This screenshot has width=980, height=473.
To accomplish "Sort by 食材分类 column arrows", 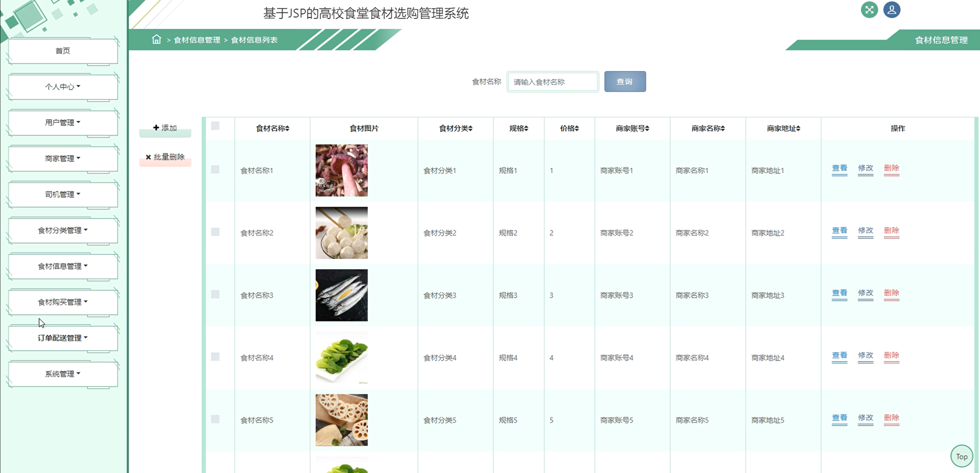I will pos(471,129).
